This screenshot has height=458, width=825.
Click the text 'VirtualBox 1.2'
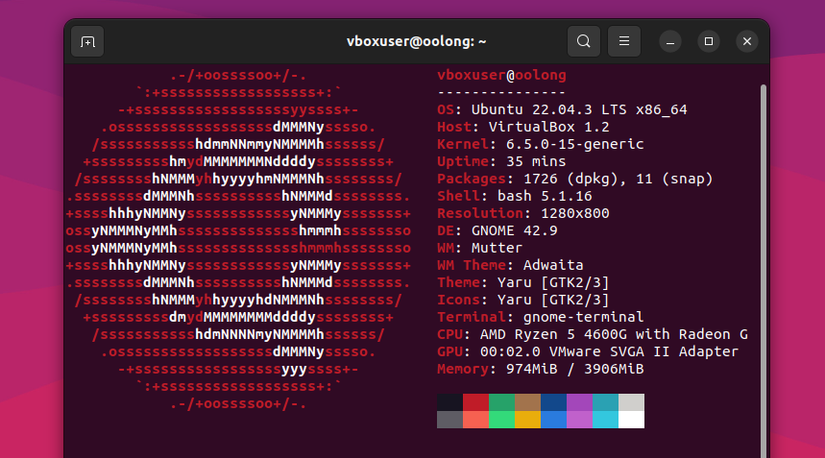pyautogui.click(x=549, y=127)
